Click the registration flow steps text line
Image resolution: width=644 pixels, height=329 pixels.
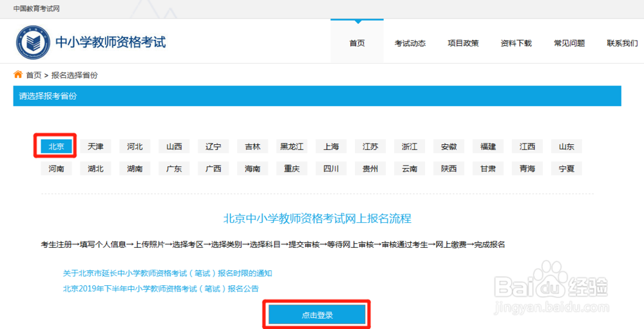272,245
